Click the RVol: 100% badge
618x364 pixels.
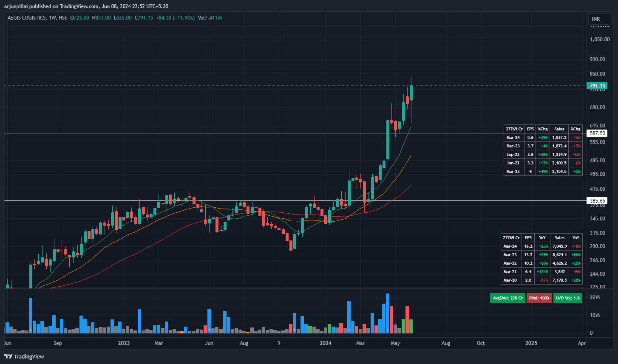tap(539, 298)
